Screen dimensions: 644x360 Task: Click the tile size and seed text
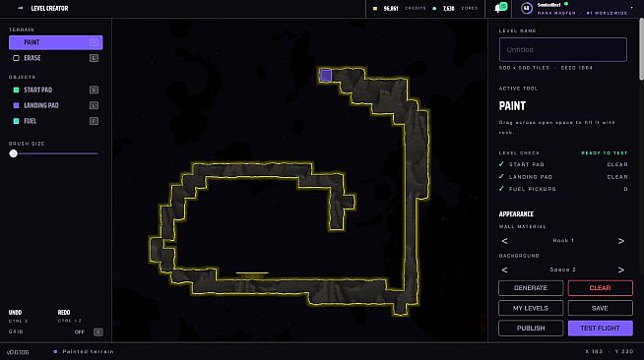pos(546,68)
